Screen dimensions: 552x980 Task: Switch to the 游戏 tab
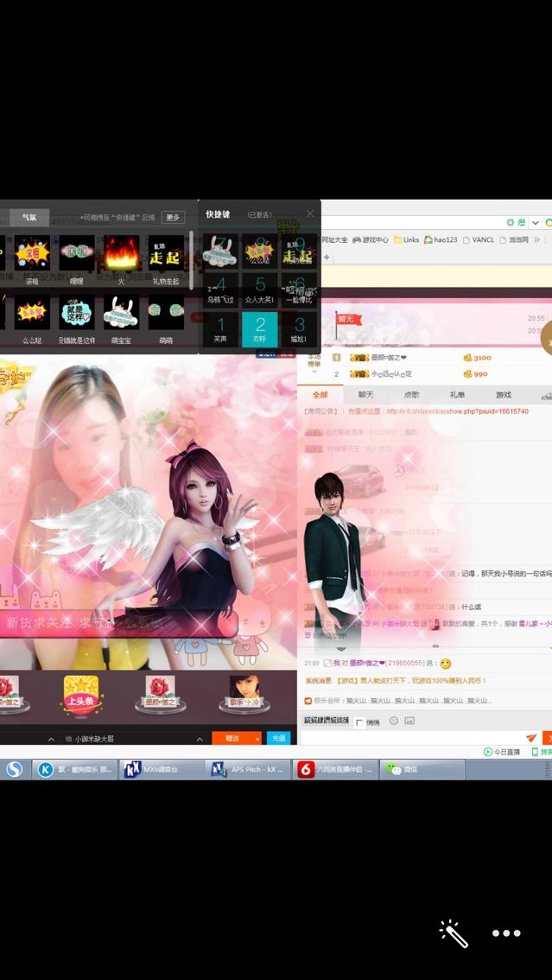pos(504,395)
